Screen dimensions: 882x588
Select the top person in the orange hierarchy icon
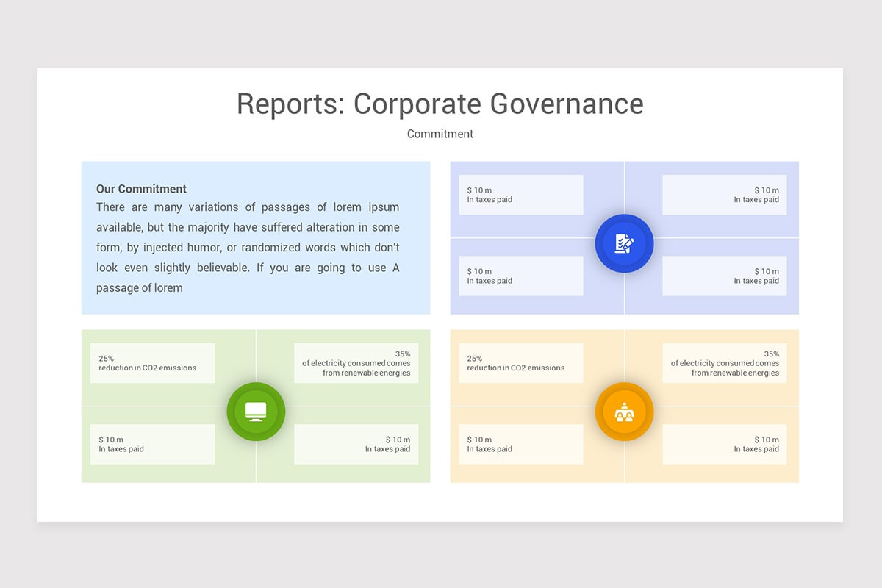tap(624, 406)
